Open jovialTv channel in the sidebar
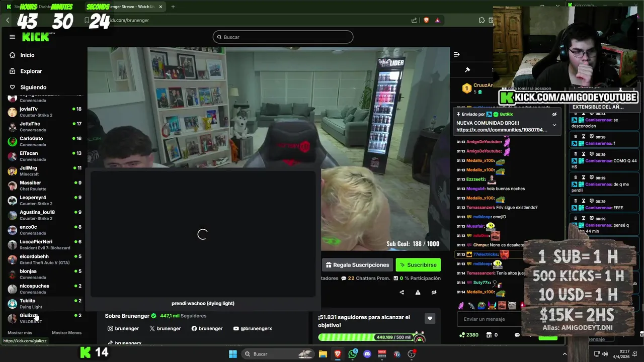Screen dimensions: 644x362 44,112
